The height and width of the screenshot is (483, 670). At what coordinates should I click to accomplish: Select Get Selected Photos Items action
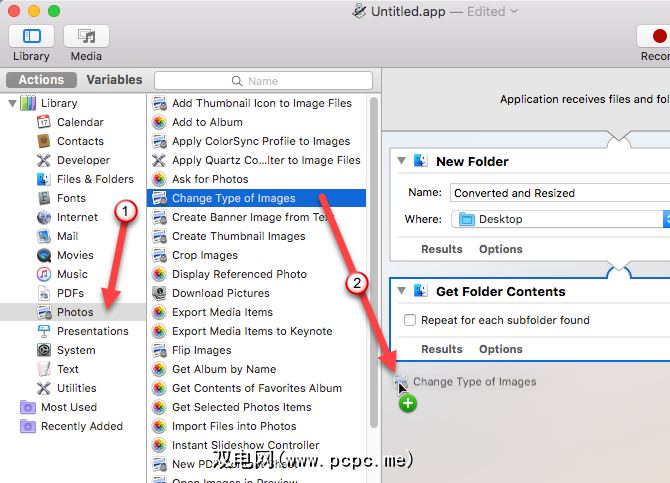pos(256,407)
